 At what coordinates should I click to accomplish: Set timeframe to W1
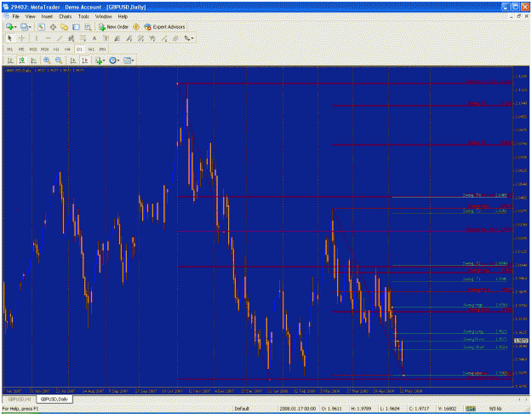coord(91,49)
